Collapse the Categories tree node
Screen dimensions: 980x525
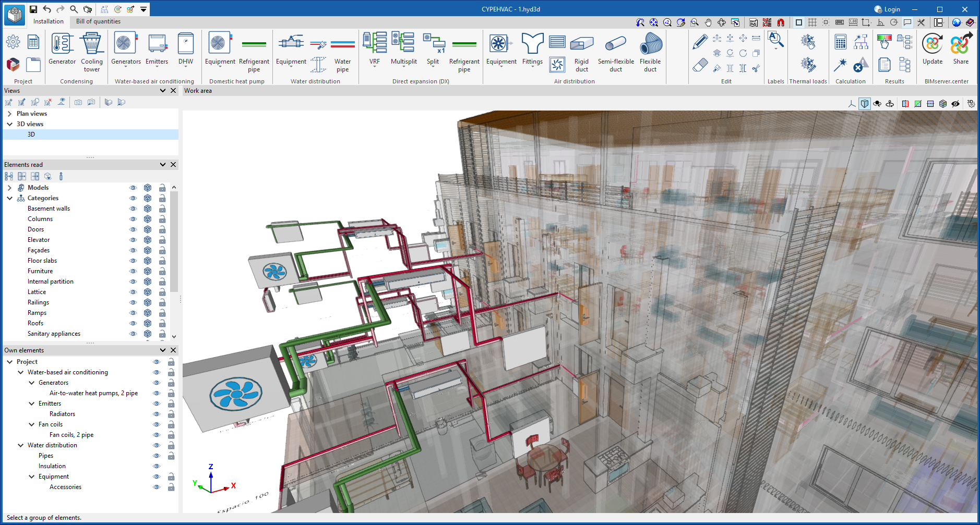pyautogui.click(x=9, y=198)
